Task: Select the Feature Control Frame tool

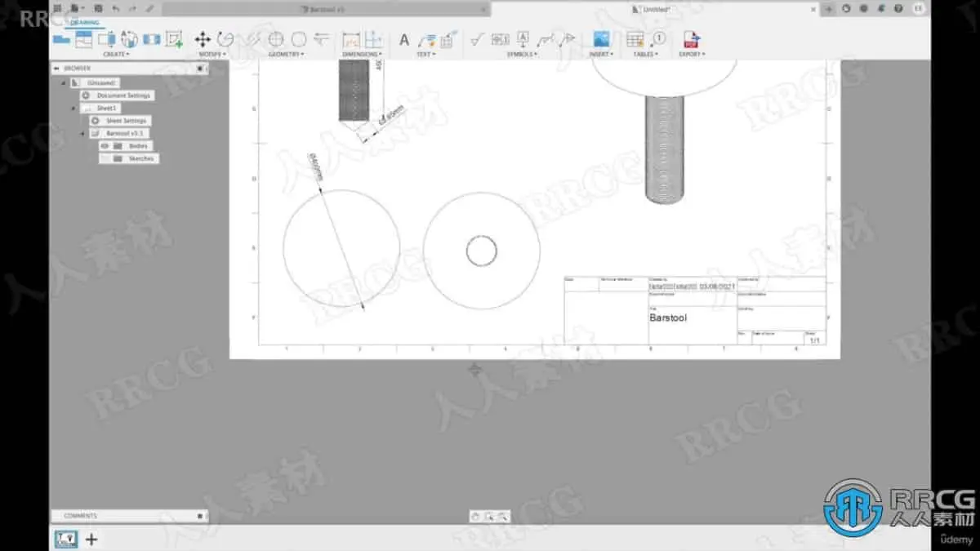Action: [x=500, y=38]
